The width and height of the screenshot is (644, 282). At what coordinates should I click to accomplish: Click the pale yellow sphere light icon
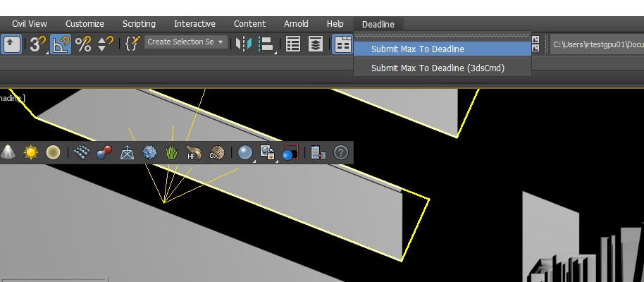point(53,152)
